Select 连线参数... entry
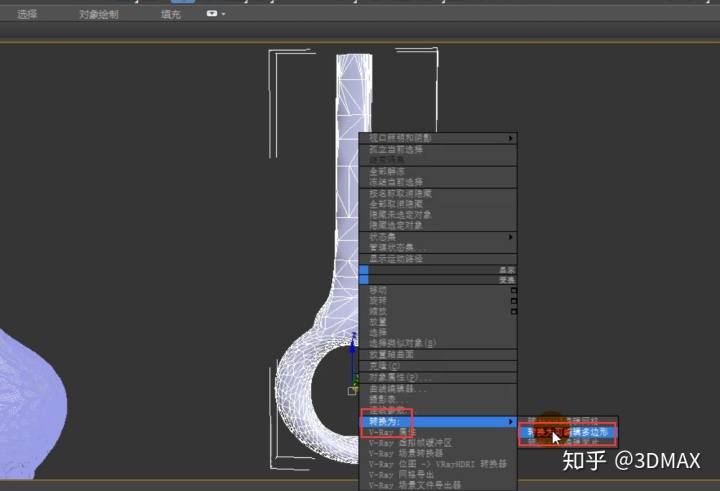The width and height of the screenshot is (720, 491). (x=438, y=410)
